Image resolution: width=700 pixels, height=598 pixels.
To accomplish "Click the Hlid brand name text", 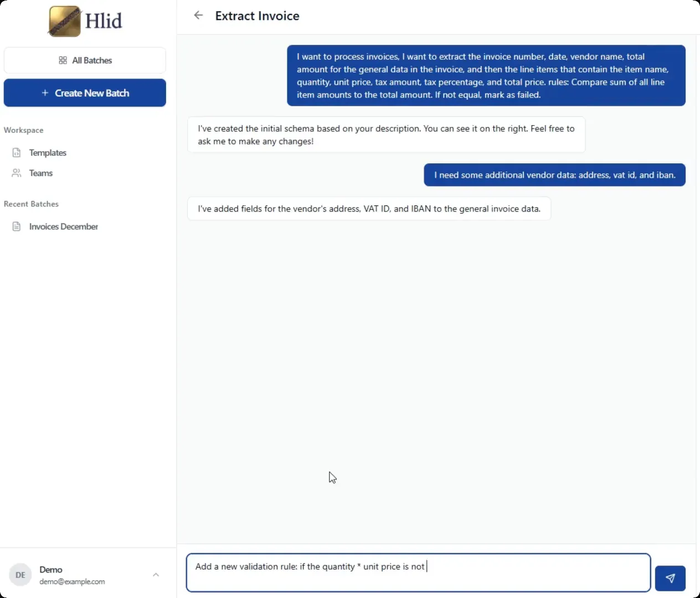I will point(104,21).
